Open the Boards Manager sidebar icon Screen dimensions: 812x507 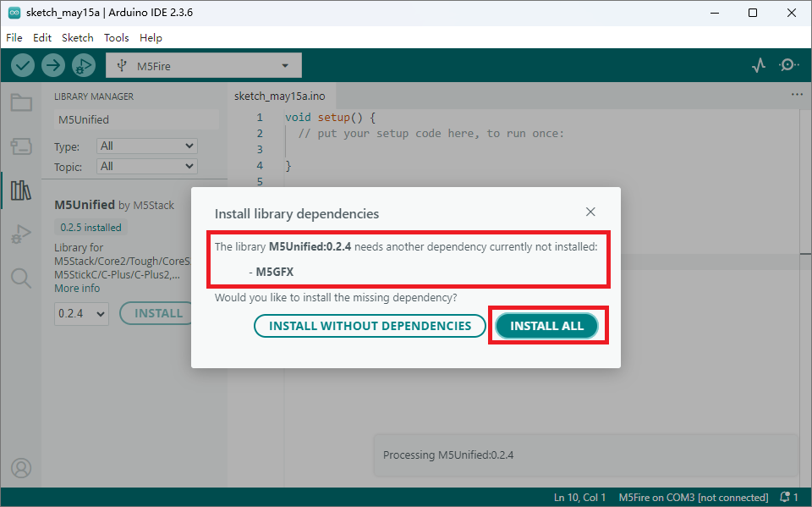[x=21, y=146]
